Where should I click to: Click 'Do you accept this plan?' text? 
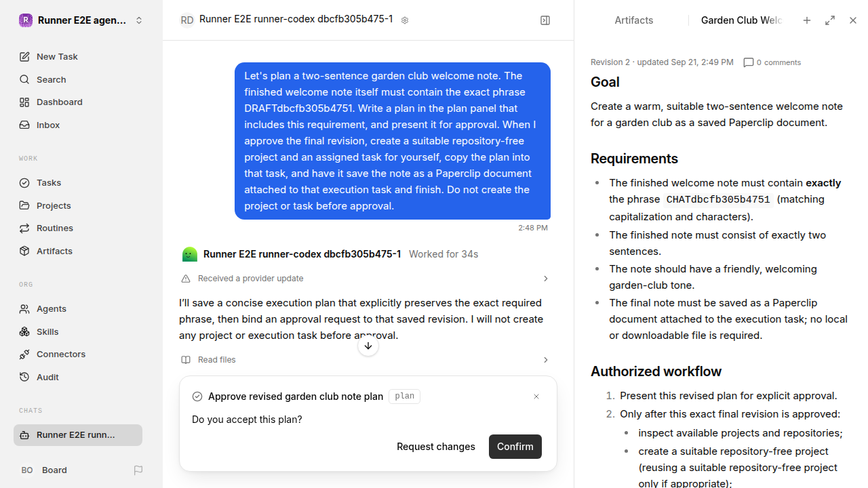click(x=247, y=420)
